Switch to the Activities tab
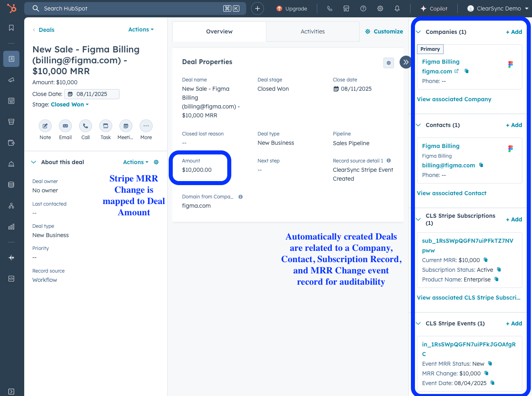The height and width of the screenshot is (396, 532). pyautogui.click(x=313, y=31)
